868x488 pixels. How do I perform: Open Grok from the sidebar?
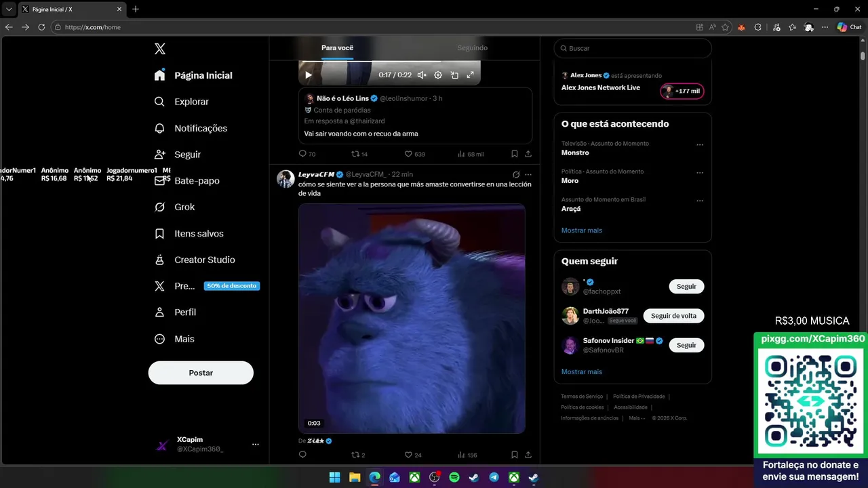pos(175,207)
